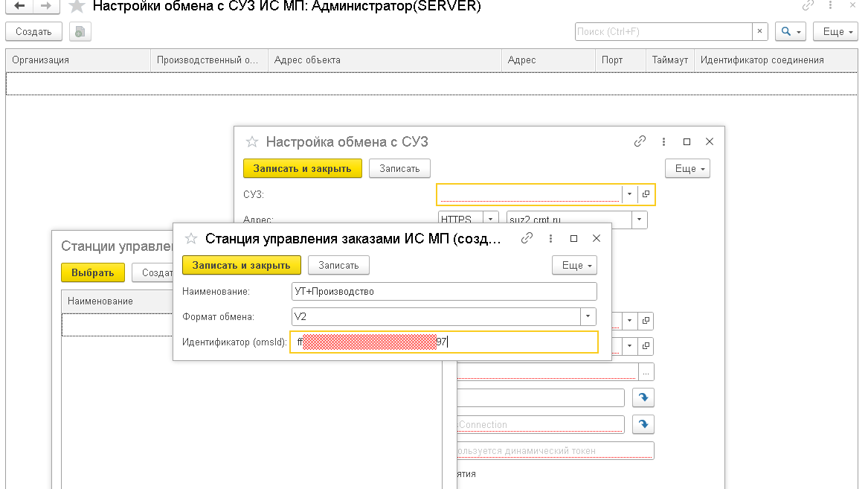Expand the Формат обмена dropdown
Screen dimensions: 868x489
coord(588,317)
